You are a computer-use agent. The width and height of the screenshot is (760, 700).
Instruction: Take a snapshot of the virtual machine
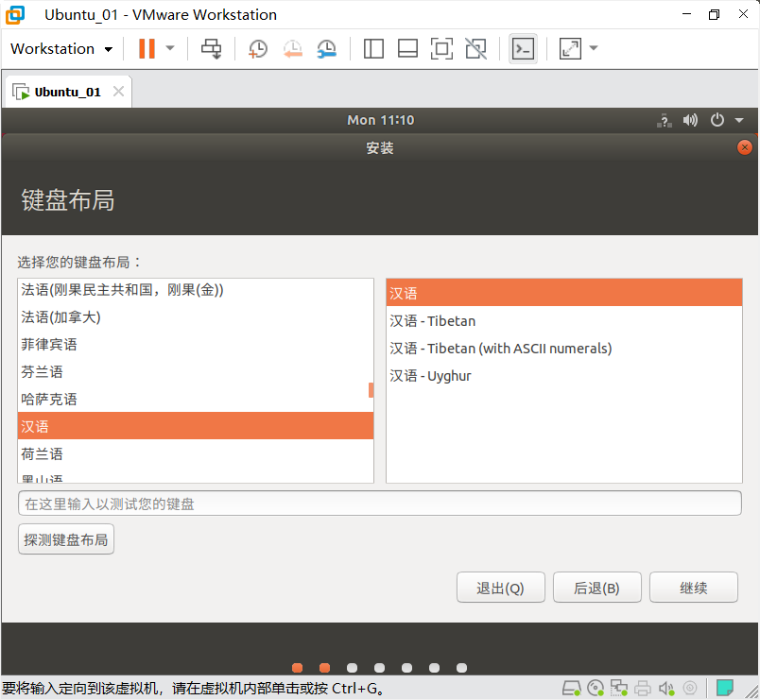[257, 49]
